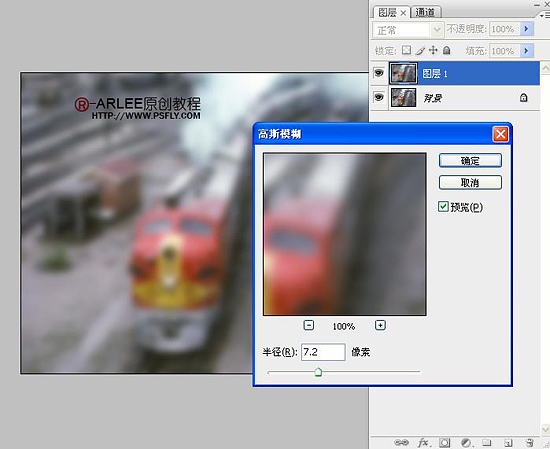
Task: Toggle the 预览 checkbox
Action: (x=443, y=206)
